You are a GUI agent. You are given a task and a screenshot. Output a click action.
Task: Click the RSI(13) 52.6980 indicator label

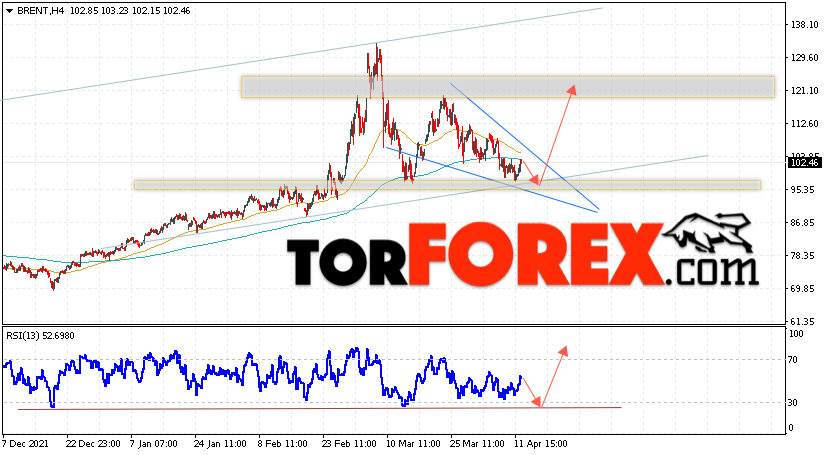pos(40,336)
